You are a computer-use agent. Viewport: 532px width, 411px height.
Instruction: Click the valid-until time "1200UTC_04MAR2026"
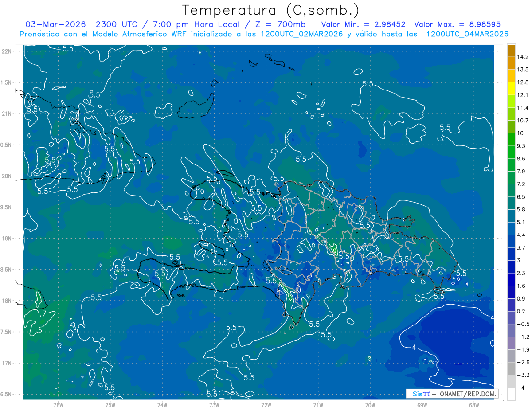click(467, 34)
